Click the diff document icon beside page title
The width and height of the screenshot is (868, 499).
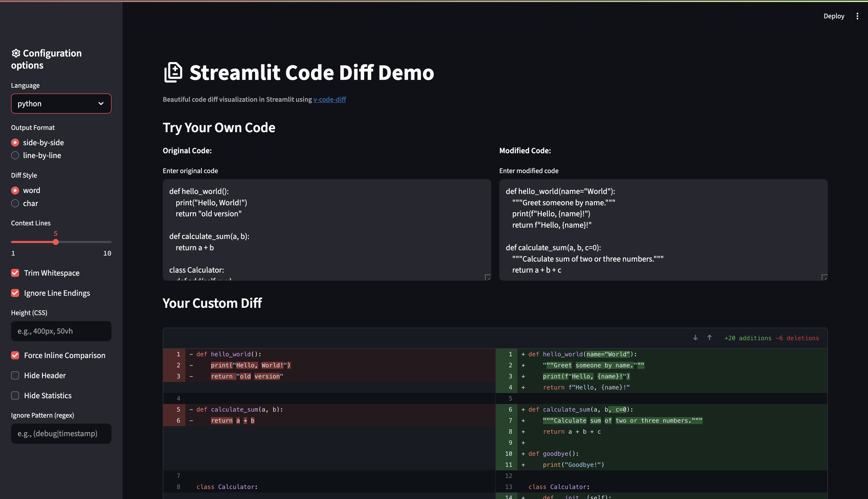(x=173, y=72)
